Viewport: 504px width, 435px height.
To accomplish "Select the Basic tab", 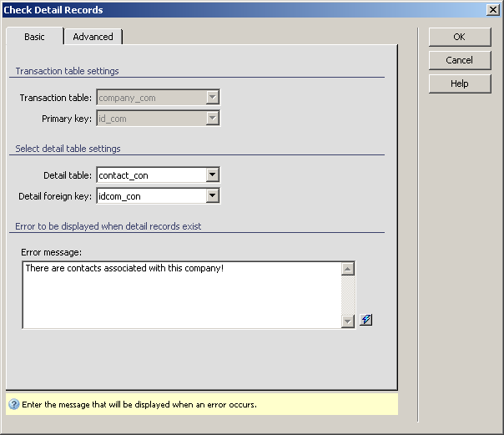I will coord(34,37).
